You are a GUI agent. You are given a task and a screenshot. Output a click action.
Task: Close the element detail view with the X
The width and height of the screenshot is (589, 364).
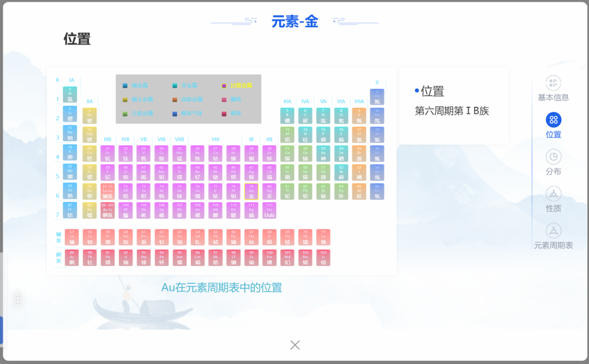[294, 345]
